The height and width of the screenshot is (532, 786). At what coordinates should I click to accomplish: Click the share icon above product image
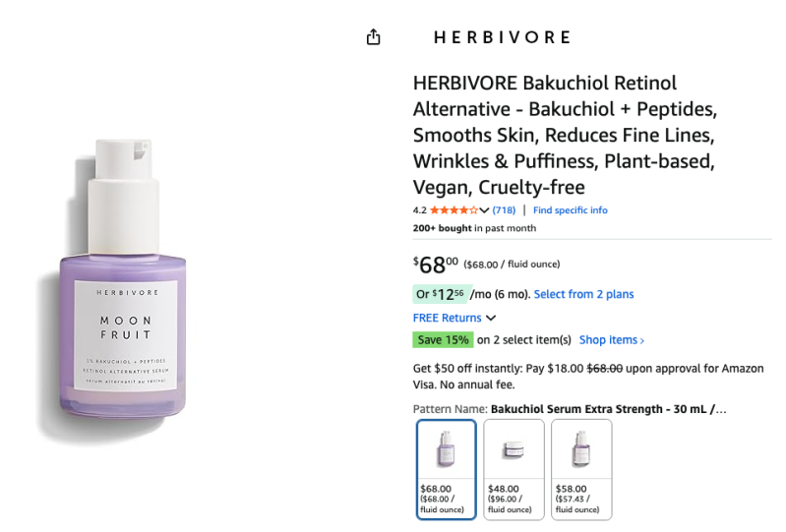(x=373, y=37)
